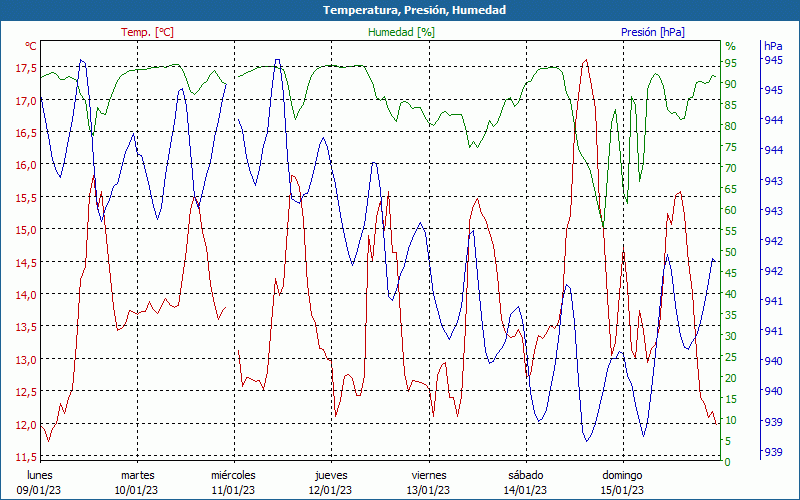Click green humidity axis value "95"
The image size is (800, 500).
(x=731, y=63)
